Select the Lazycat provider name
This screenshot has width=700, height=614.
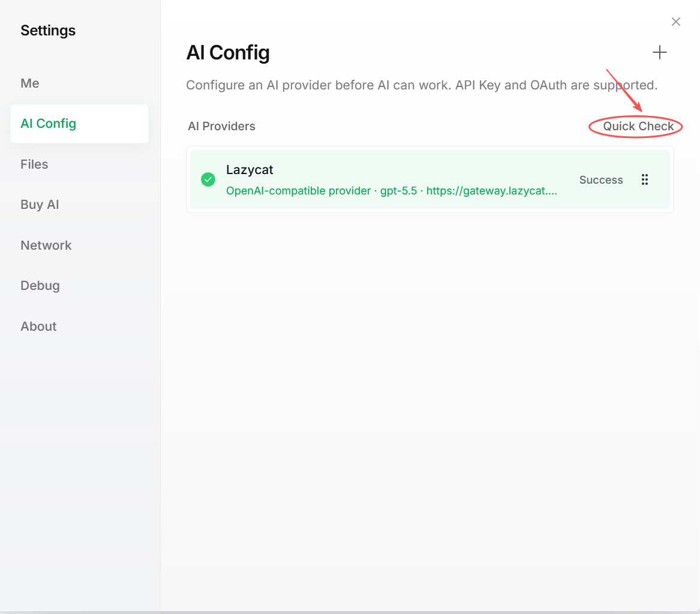[x=250, y=170]
